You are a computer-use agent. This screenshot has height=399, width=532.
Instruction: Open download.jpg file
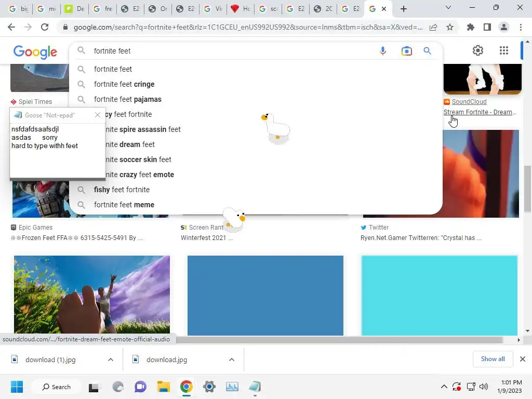167,360
